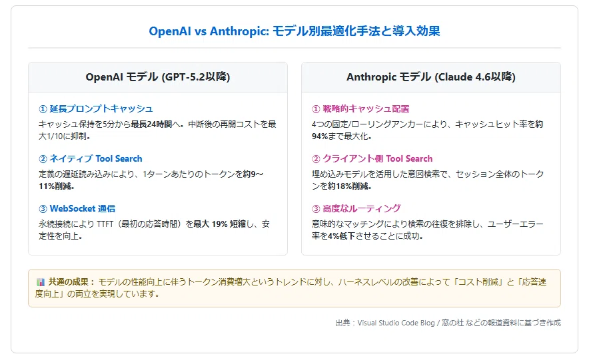Click the bold text '最大 19% 短縮'
The height and width of the screenshot is (364, 589).
pyautogui.click(x=219, y=224)
